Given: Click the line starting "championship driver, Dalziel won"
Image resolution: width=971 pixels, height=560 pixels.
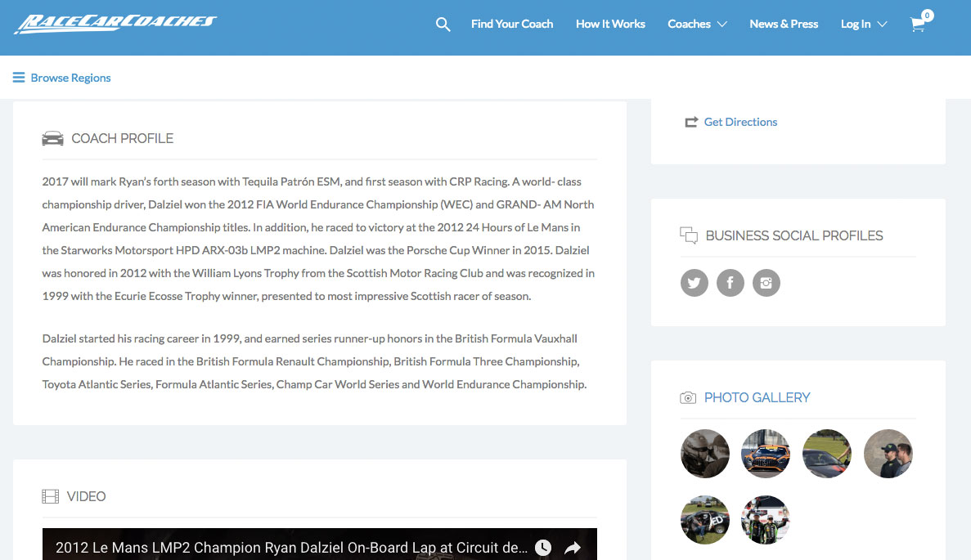Looking at the screenshot, I should [x=317, y=205].
